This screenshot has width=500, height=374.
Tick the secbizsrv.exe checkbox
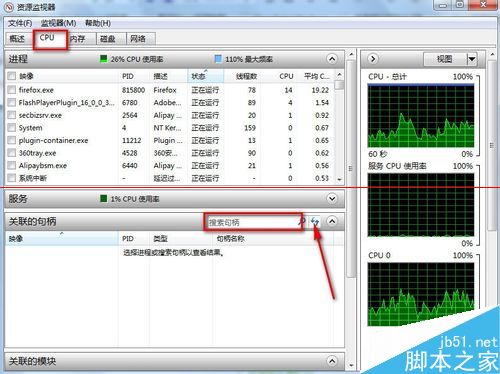pos(12,115)
